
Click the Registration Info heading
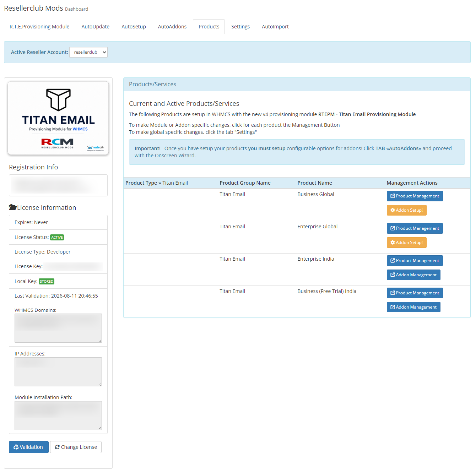point(33,167)
